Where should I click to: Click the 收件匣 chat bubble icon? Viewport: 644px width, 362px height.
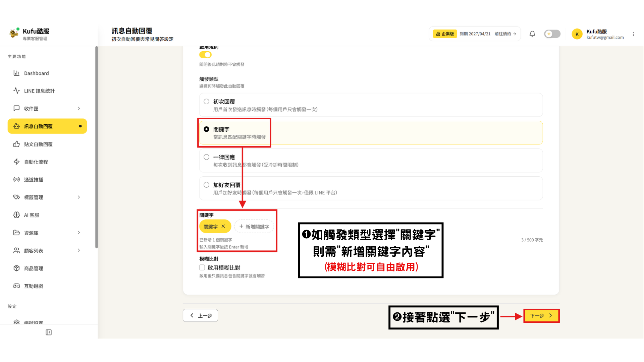16,108
